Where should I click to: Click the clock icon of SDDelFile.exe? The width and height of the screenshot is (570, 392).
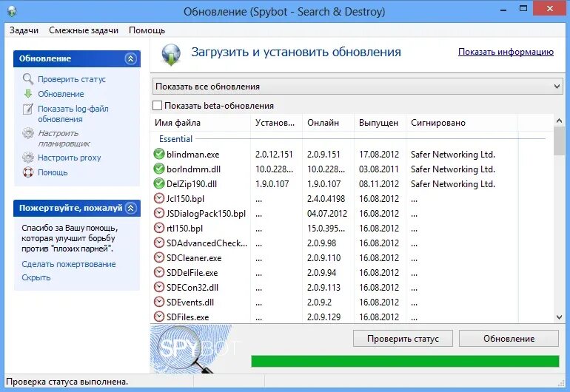[x=159, y=272]
